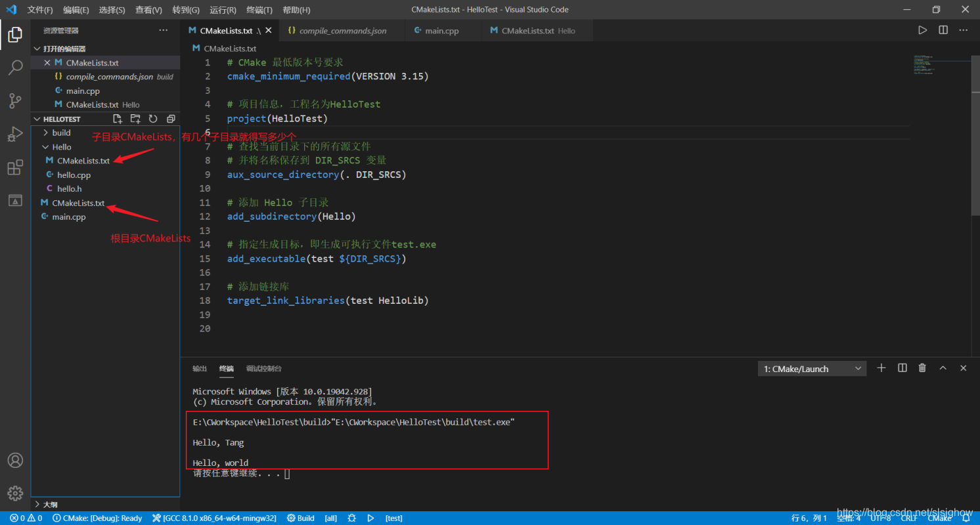Open the Extensions view

(x=15, y=167)
